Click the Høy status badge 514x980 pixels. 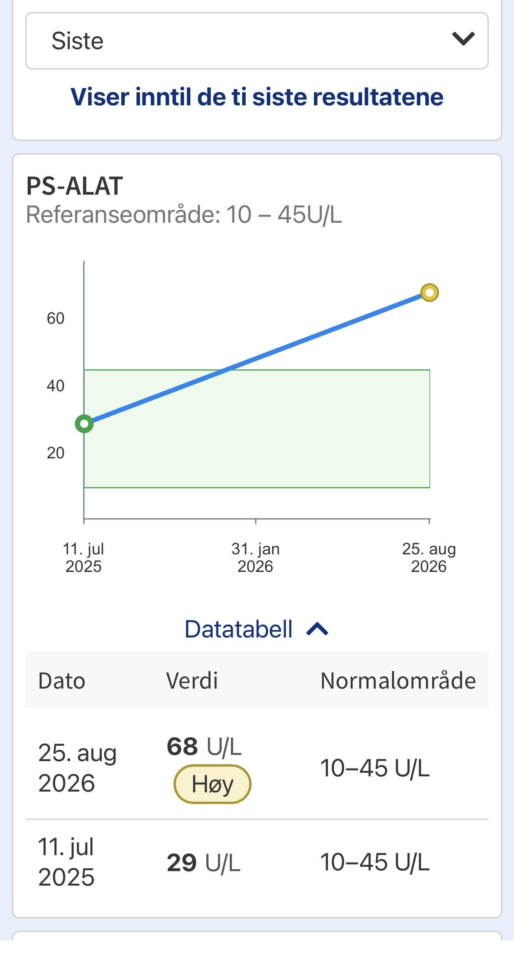pos(212,784)
